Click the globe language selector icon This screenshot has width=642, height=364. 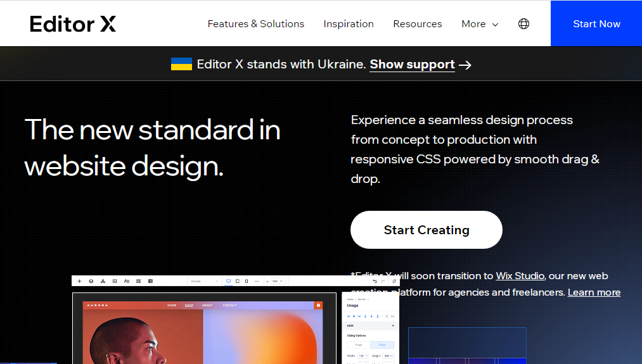[x=523, y=24]
